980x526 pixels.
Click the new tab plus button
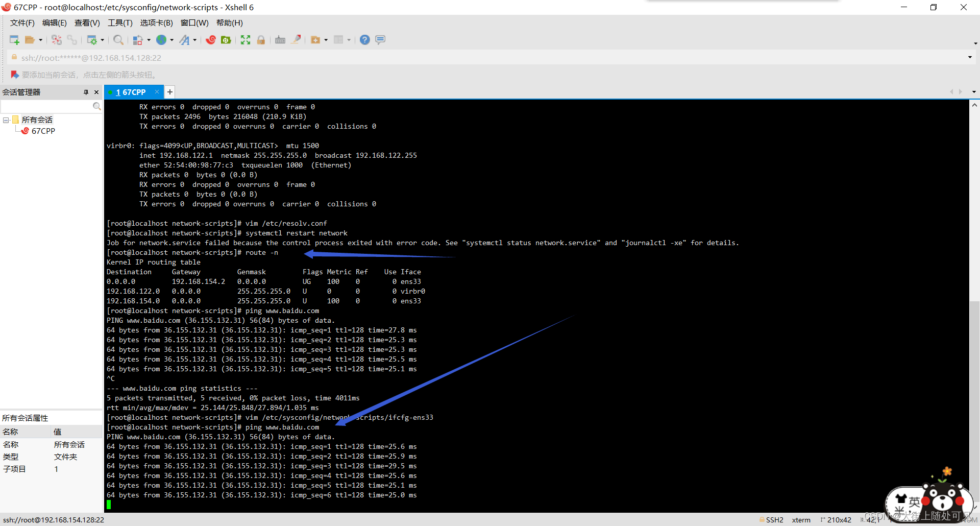coord(169,92)
